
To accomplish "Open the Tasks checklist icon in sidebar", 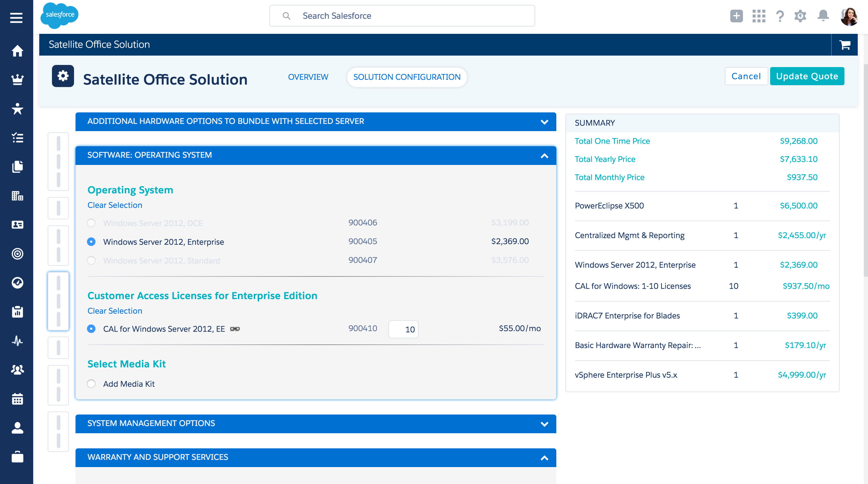I will pos(17,138).
